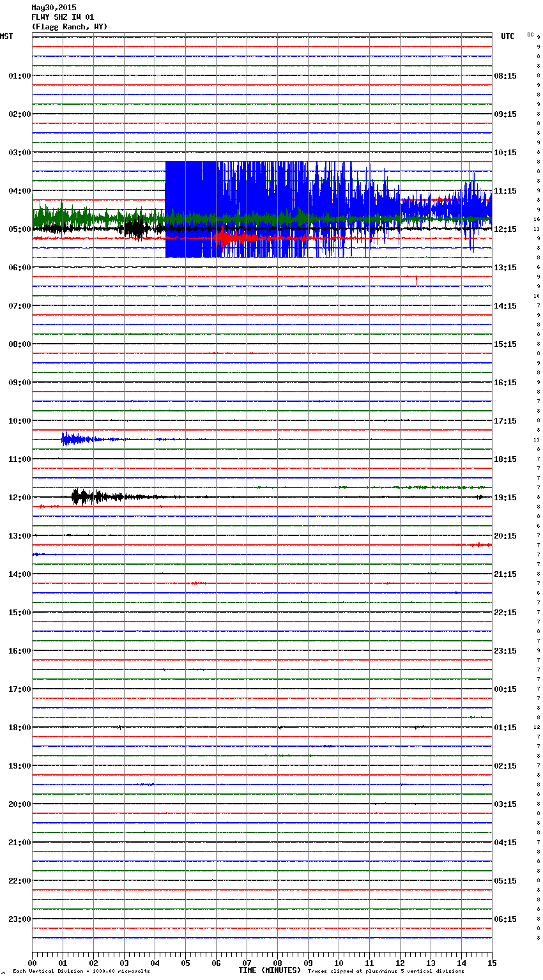This screenshot has width=543, height=980.
Task: Click minute 00 on the bottom time axis
Action: (x=33, y=963)
